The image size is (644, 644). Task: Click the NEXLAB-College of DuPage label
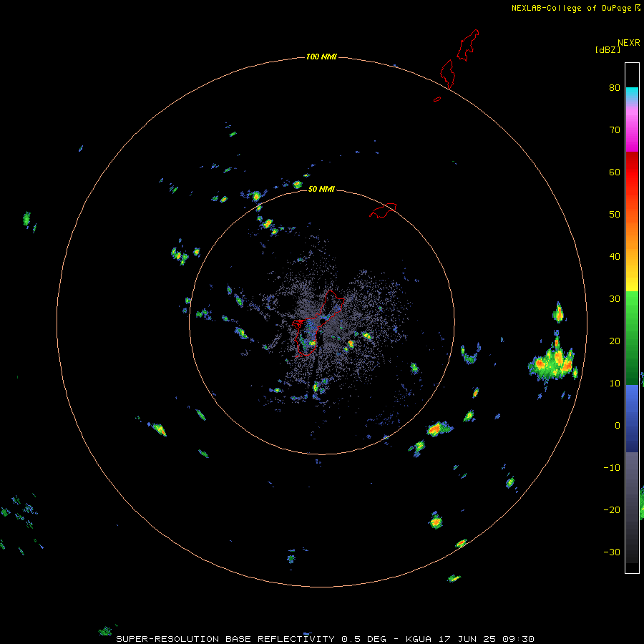pos(571,8)
